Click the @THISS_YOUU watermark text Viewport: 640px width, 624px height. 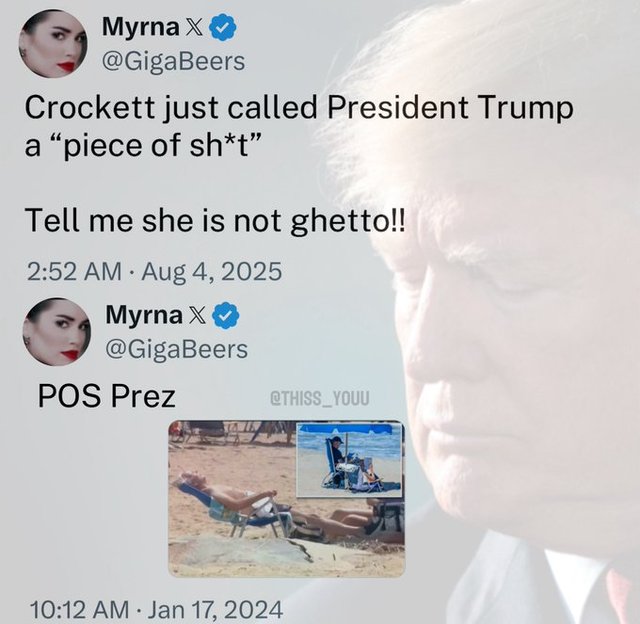pyautogui.click(x=320, y=398)
